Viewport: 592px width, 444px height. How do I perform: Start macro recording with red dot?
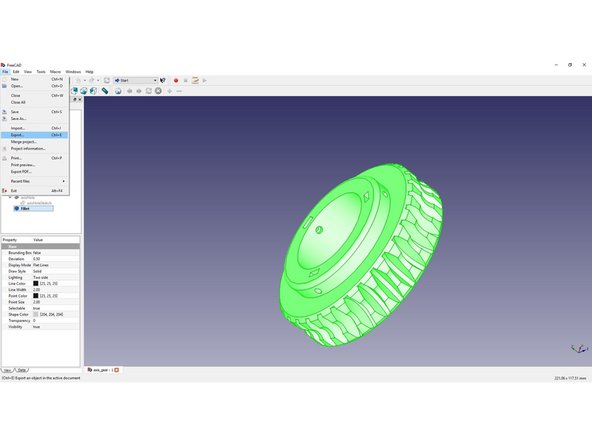click(176, 80)
